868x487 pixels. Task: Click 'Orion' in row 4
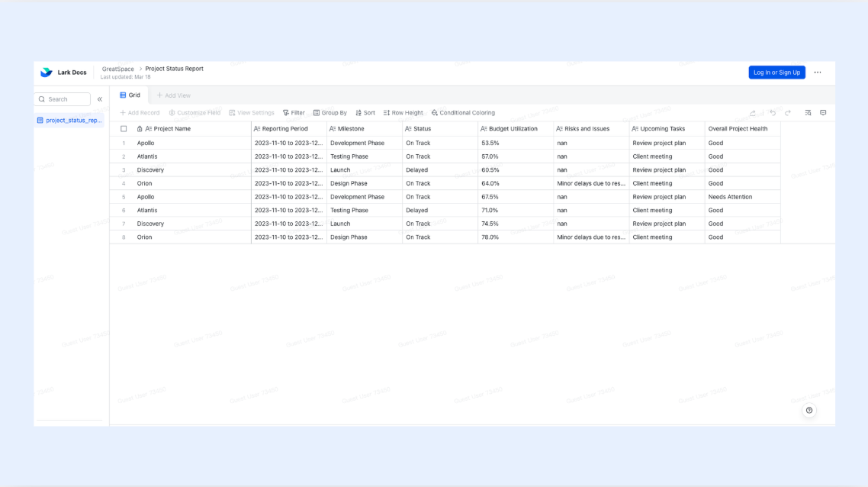click(x=144, y=183)
